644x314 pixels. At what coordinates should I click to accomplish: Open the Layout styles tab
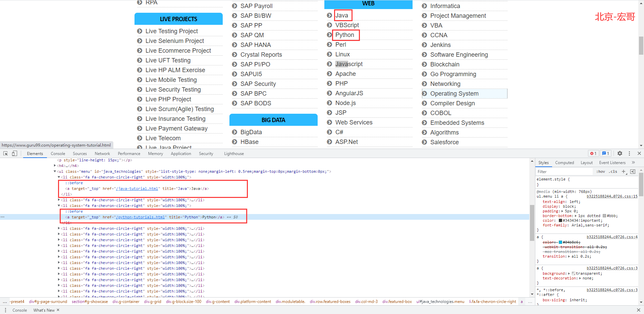coord(587,163)
